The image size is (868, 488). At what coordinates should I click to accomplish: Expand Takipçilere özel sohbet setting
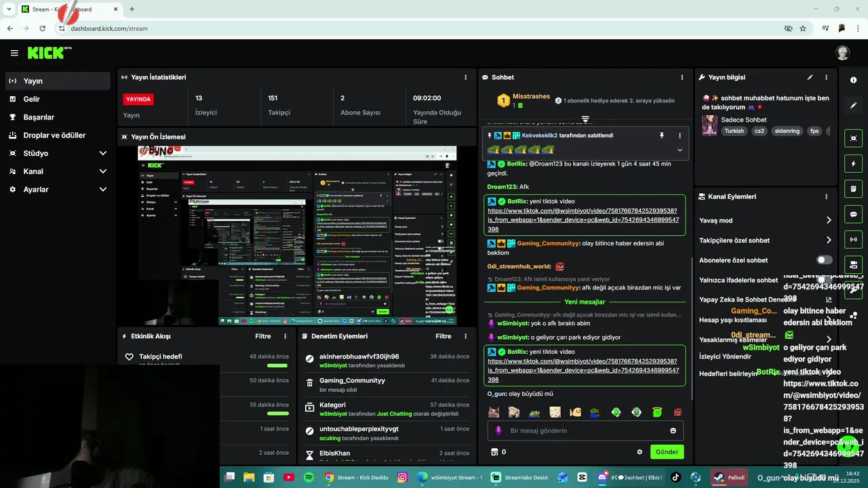(829, 240)
